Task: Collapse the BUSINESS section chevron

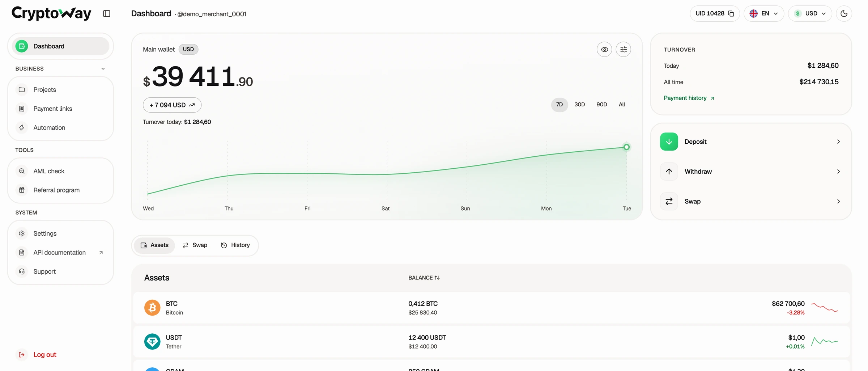Action: pos(103,69)
